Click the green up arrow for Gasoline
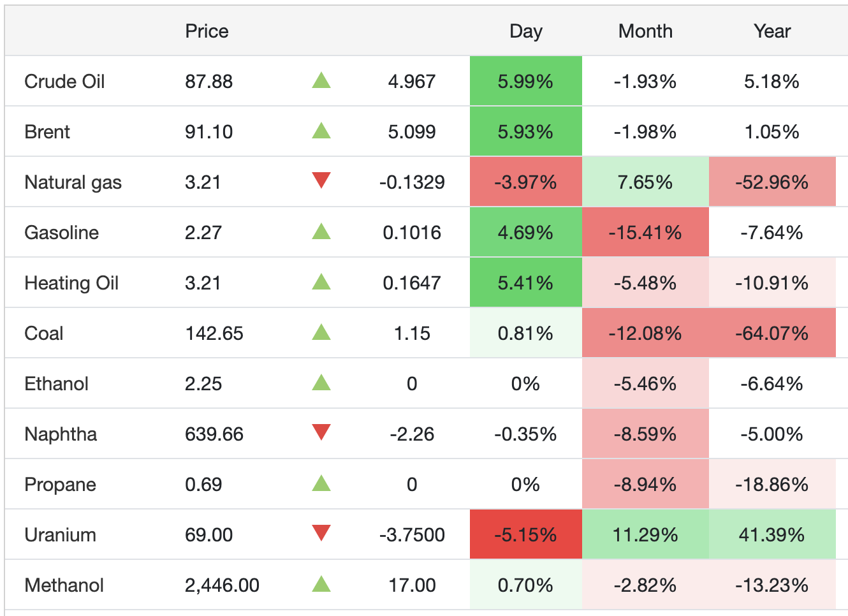 (321, 231)
